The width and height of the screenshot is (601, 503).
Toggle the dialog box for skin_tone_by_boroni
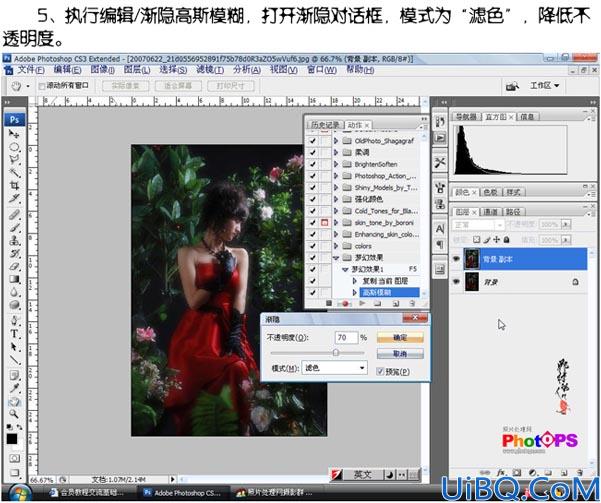point(324,222)
